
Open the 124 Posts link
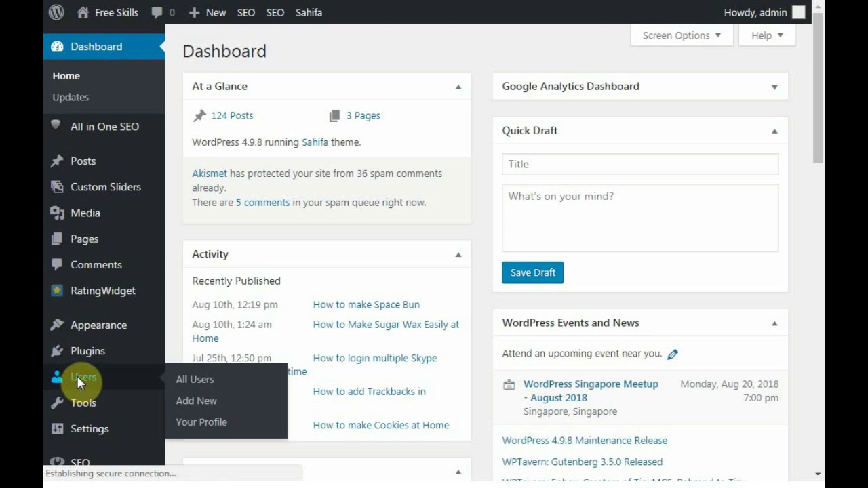click(x=232, y=116)
